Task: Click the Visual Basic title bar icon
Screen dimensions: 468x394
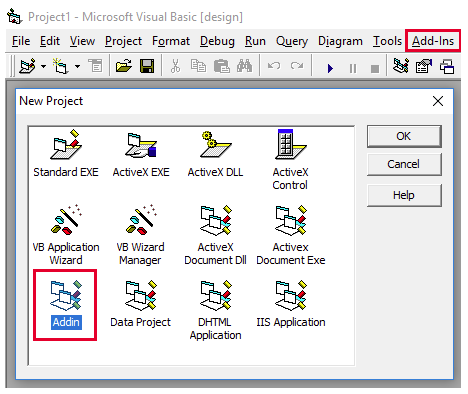Action: (14, 16)
